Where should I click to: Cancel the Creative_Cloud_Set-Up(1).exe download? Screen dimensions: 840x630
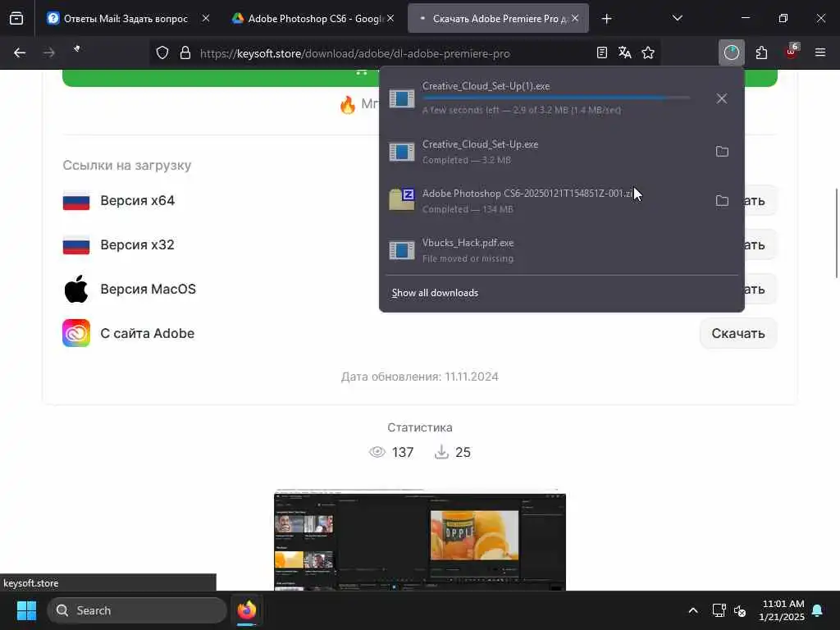(722, 98)
